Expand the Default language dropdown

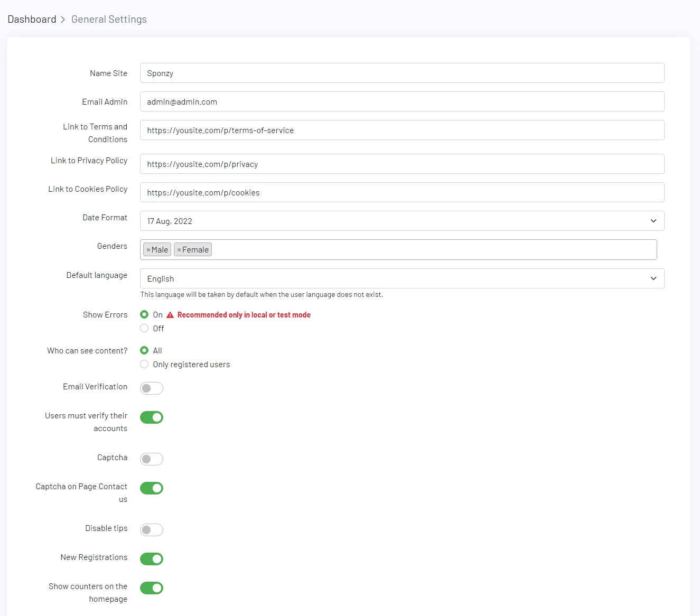[402, 278]
